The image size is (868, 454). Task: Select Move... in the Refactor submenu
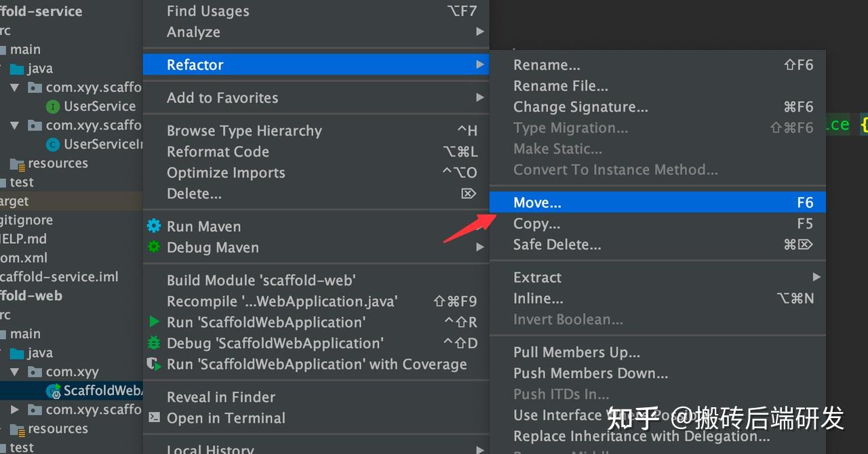click(x=537, y=203)
